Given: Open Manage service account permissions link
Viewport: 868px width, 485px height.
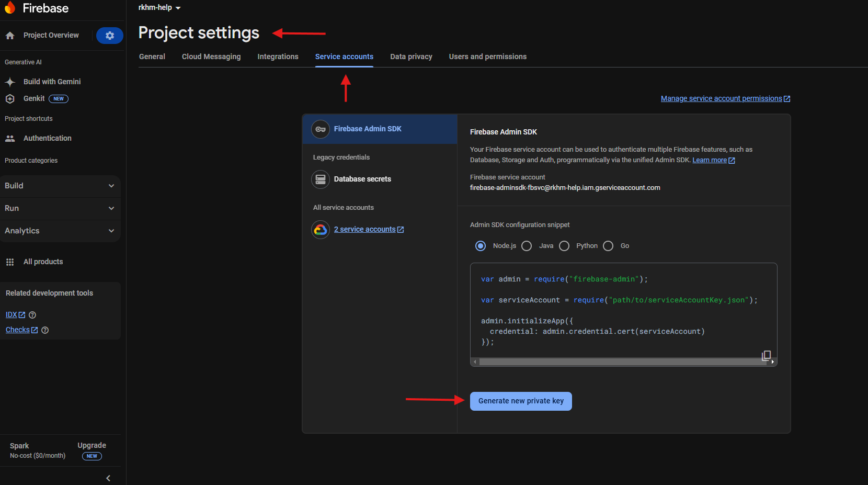Looking at the screenshot, I should coord(725,99).
